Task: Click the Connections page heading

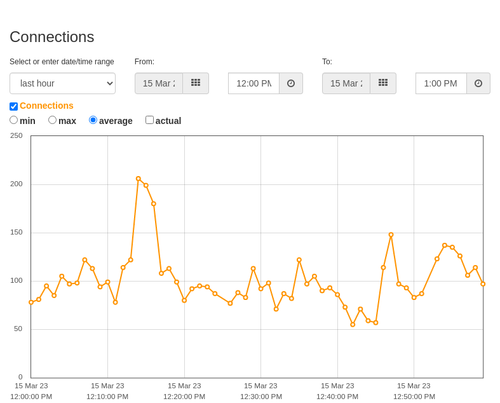Action: pos(52,37)
